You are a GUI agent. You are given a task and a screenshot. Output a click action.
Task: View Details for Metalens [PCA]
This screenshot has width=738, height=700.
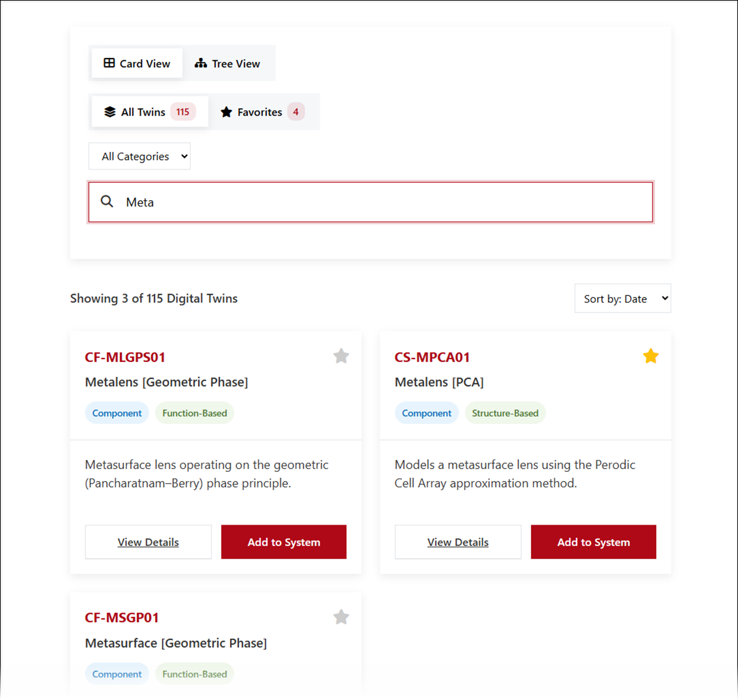[x=458, y=542]
